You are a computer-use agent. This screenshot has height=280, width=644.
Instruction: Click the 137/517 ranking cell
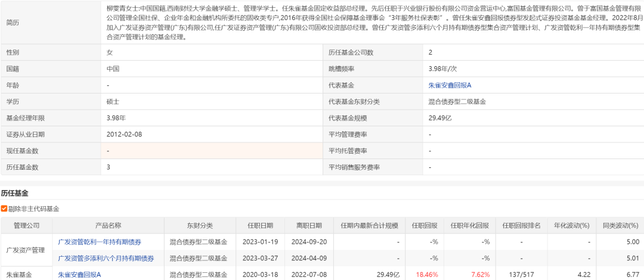click(521, 275)
